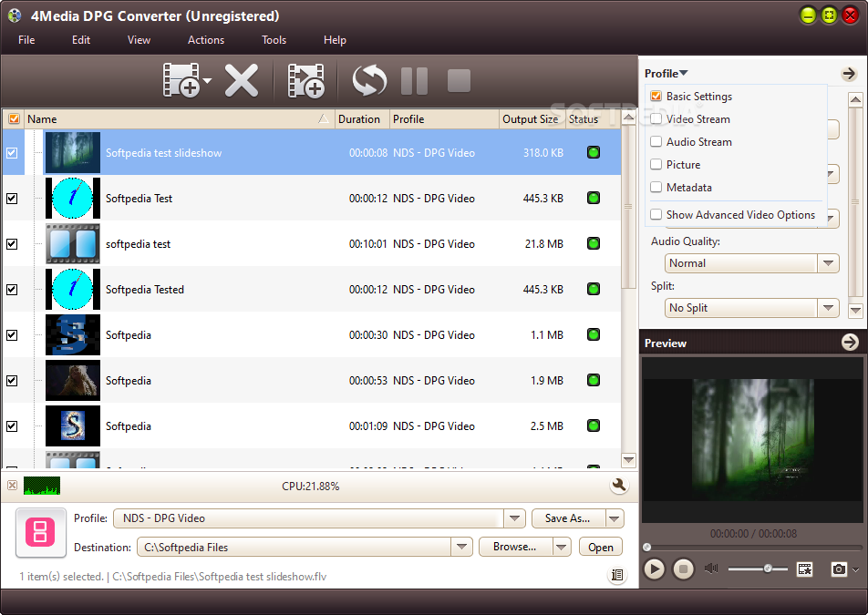Open the task log list icon
Screen dimensions: 868x615
(x=616, y=575)
